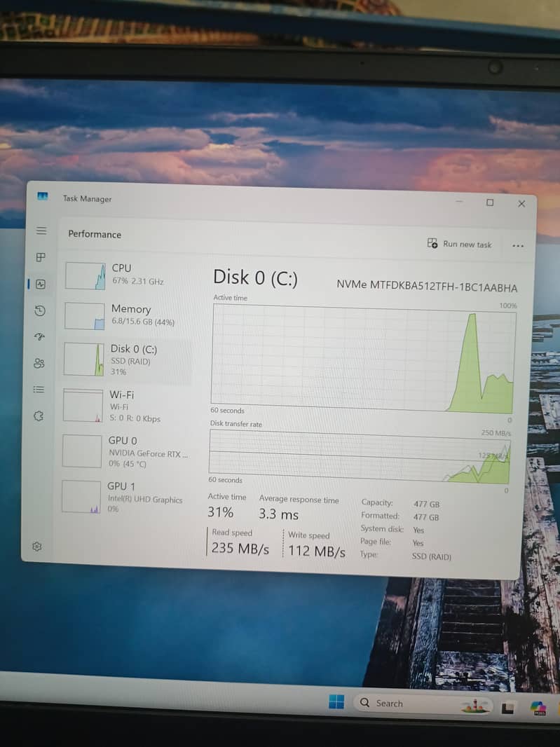Click the Wi-Fi mini graph thumbnail

[83, 406]
